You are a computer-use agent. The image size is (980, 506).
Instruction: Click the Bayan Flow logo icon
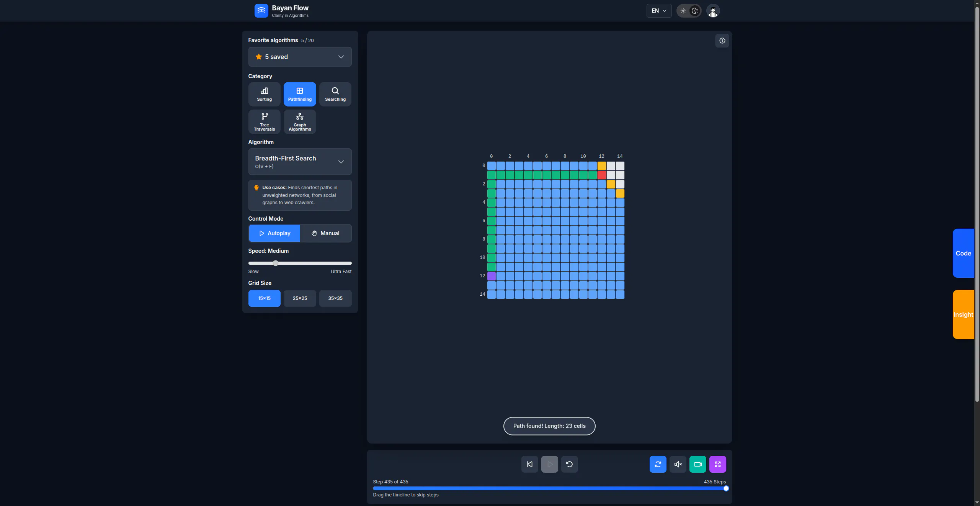[261, 11]
